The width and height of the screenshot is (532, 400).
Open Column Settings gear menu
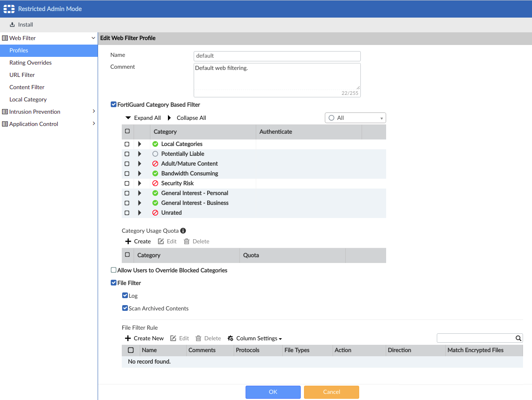pos(230,338)
